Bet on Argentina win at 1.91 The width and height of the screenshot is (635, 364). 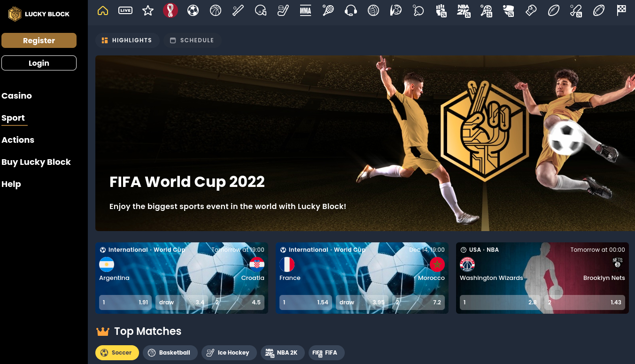(125, 302)
